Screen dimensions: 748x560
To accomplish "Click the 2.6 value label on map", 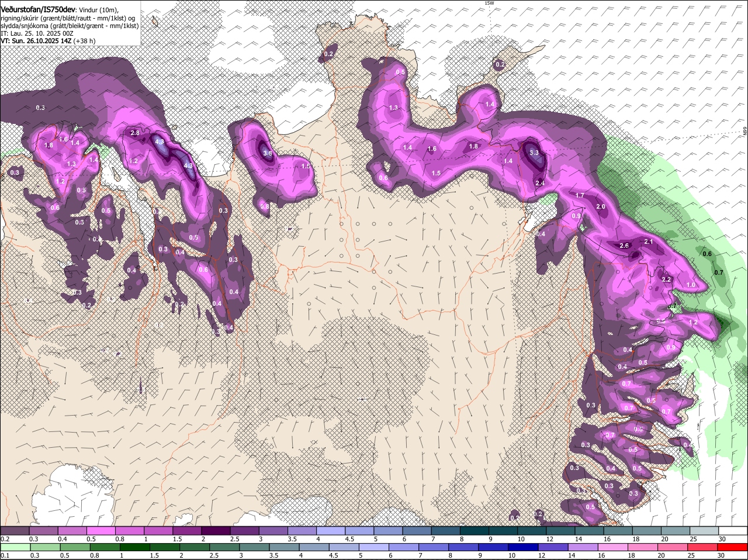I will (x=624, y=246).
